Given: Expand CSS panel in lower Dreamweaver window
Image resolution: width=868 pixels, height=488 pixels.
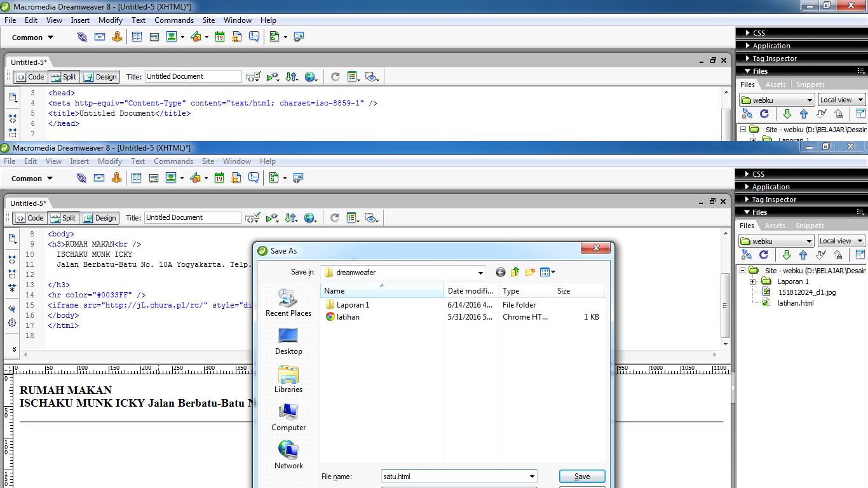Looking at the screenshot, I should coord(748,174).
